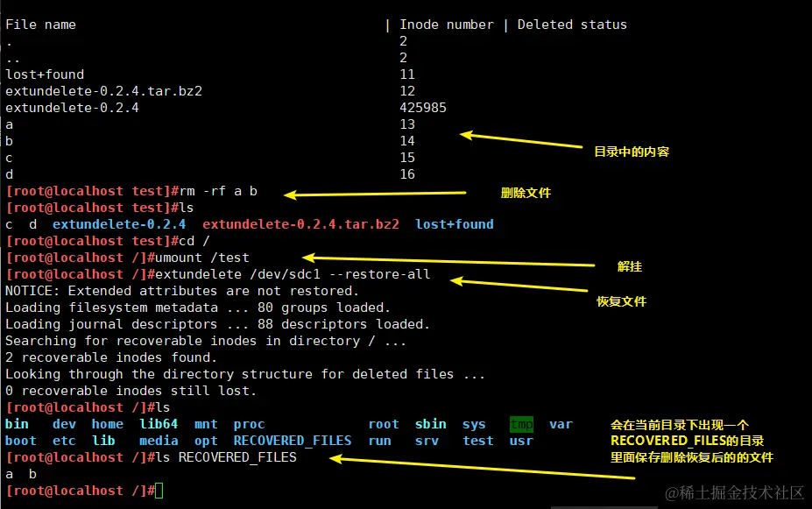Click the yellow annotation 解挂

click(x=630, y=265)
